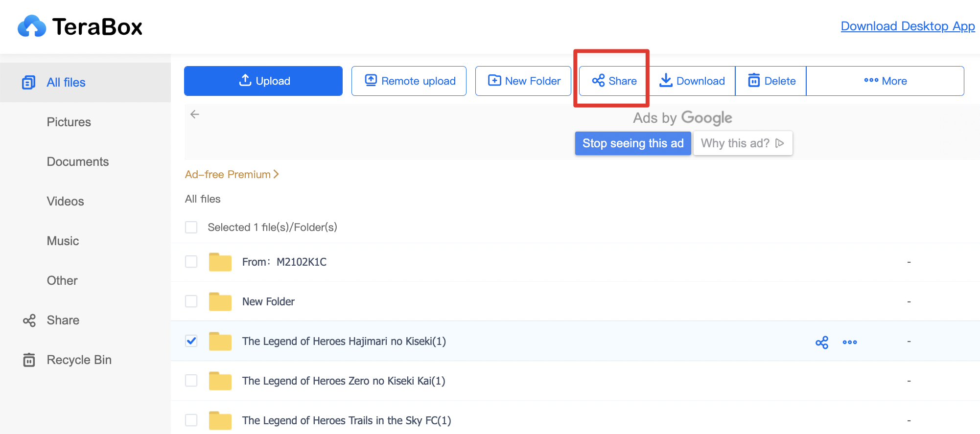
Task: Click the back arrow above file list
Action: [195, 114]
